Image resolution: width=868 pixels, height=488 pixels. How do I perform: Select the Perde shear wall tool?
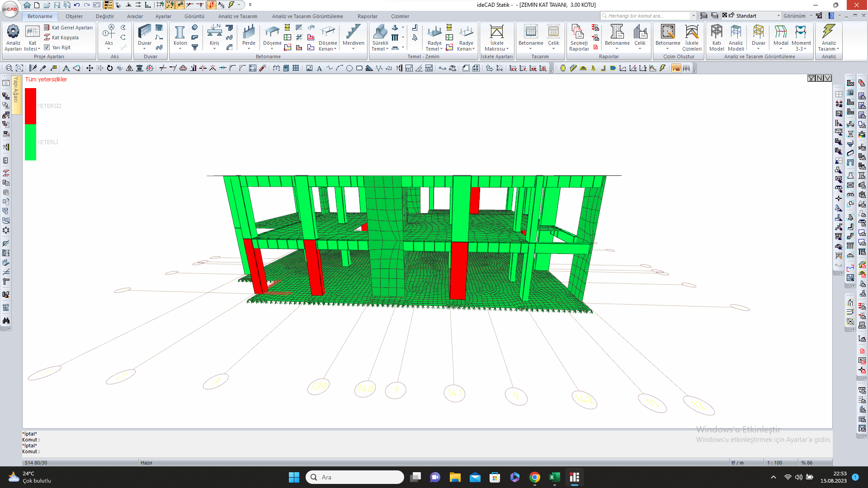coord(249,36)
